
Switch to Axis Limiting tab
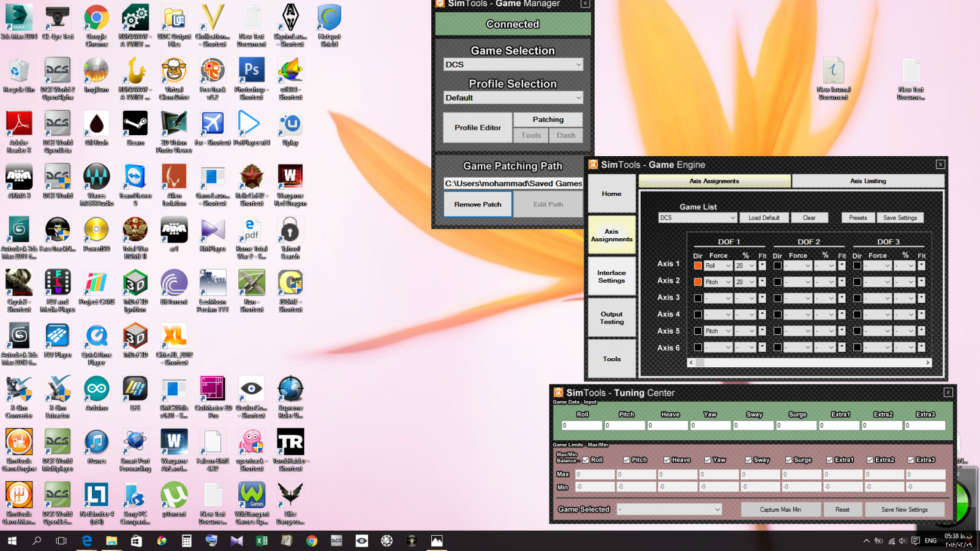(x=868, y=181)
